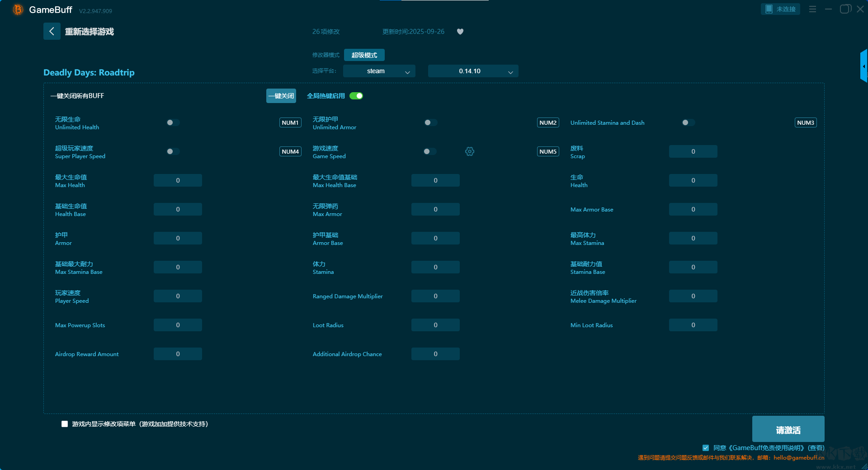
Task: Select the super mode tab
Action: point(364,55)
